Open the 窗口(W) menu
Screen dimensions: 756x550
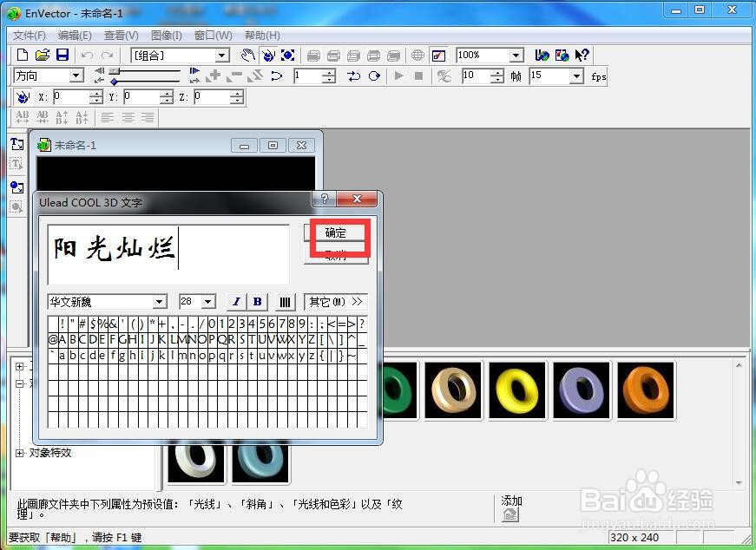[x=214, y=36]
